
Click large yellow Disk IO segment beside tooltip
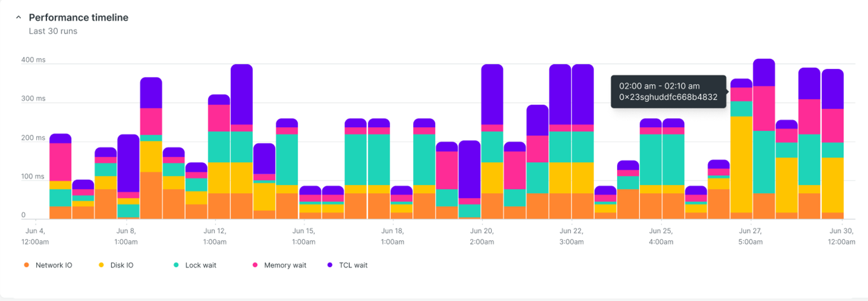[741, 164]
